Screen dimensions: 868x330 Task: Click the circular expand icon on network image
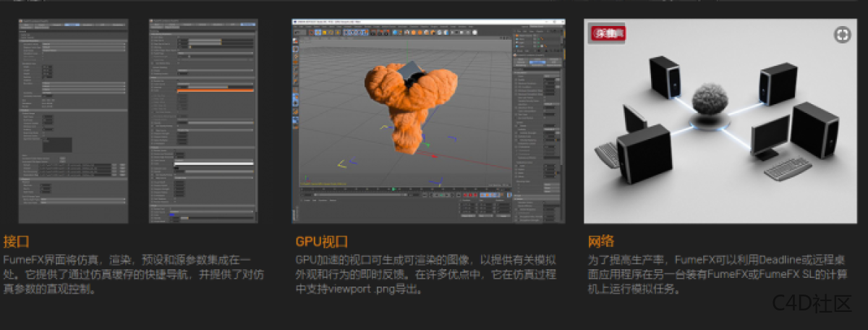pyautogui.click(x=841, y=34)
